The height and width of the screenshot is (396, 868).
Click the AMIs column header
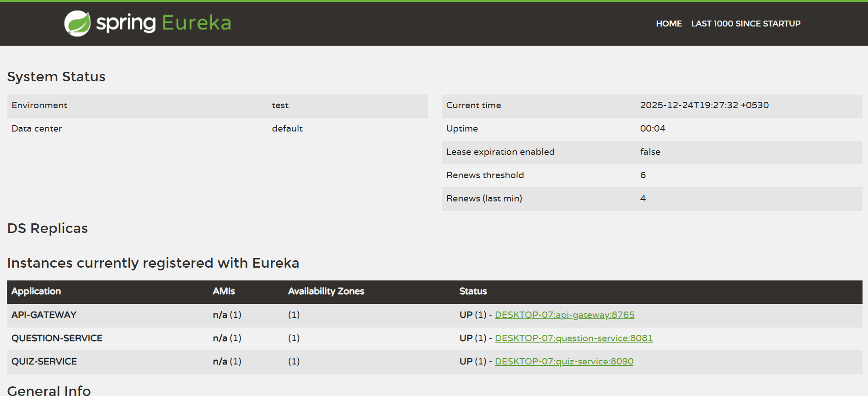tap(224, 291)
